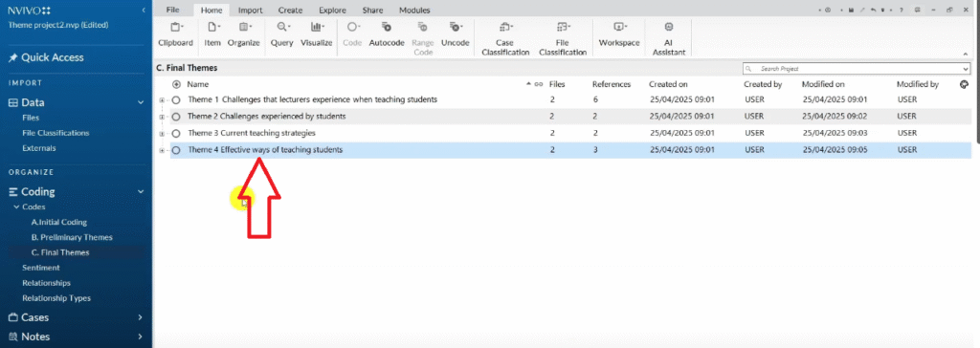Switch to the Explore tab
The image size is (980, 348).
(332, 10)
